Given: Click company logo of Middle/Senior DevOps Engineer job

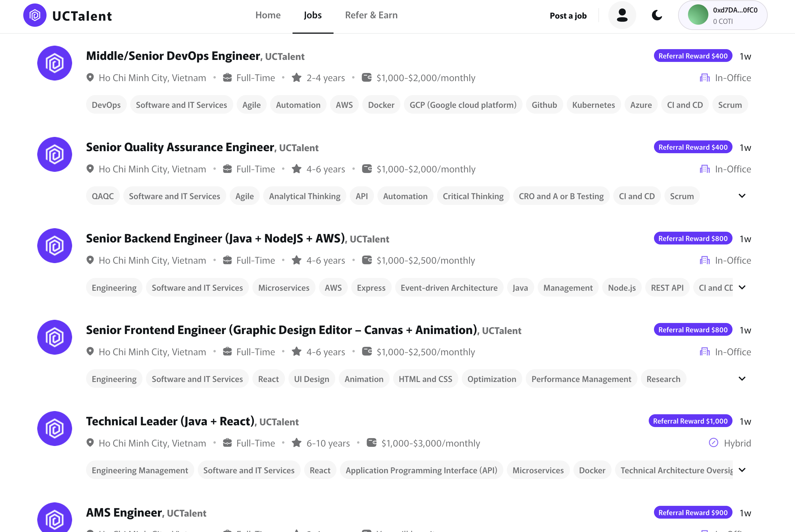Looking at the screenshot, I should point(55,63).
